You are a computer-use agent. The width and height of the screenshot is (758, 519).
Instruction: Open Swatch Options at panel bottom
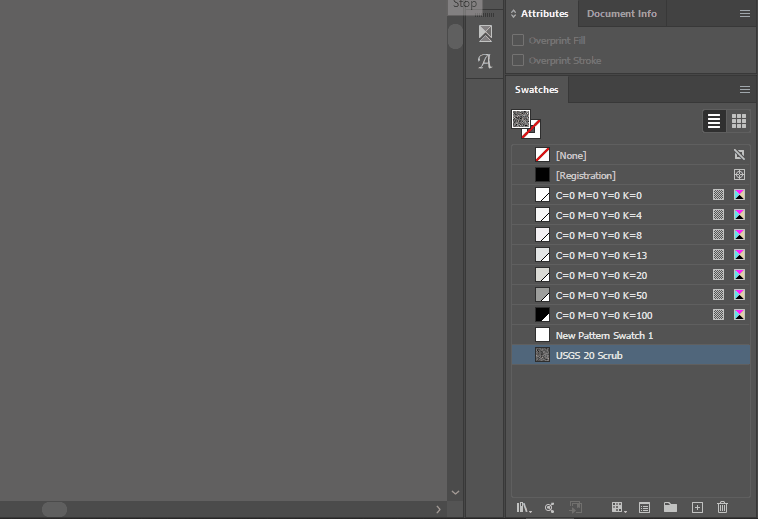coord(644,507)
